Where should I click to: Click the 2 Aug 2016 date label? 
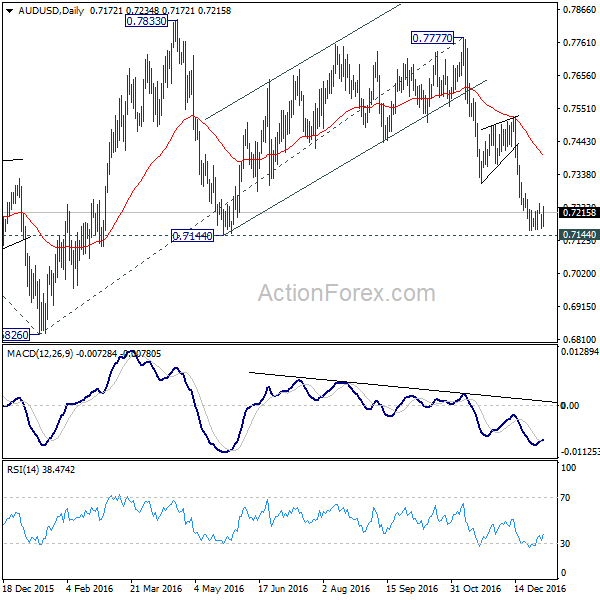346,588
